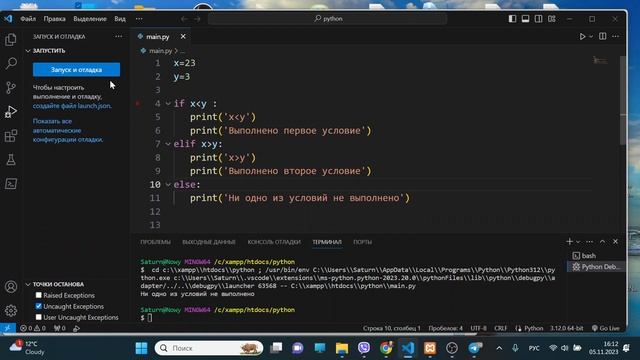This screenshot has height=360, width=640.
Task: Go forward with navigation arrow
Action: 197,19
